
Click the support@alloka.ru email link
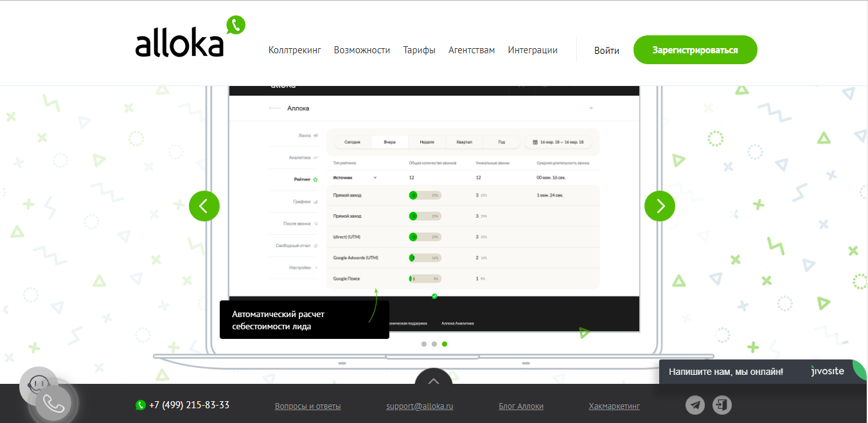pyautogui.click(x=420, y=406)
